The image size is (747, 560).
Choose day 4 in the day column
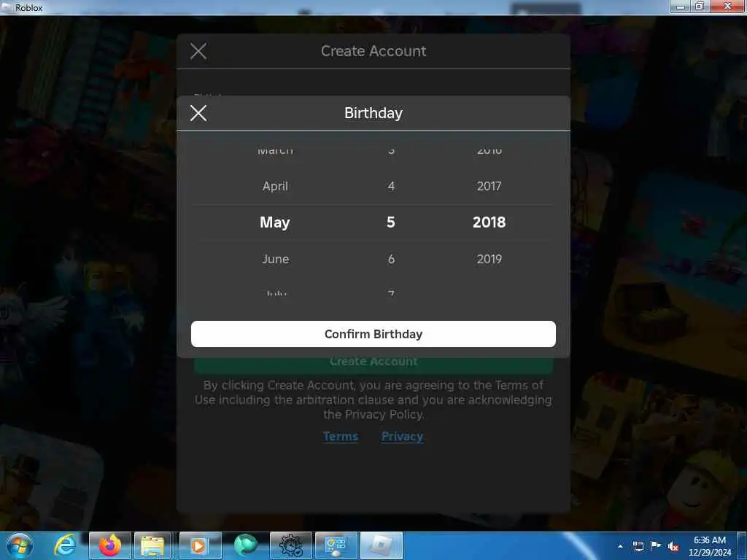coord(391,186)
